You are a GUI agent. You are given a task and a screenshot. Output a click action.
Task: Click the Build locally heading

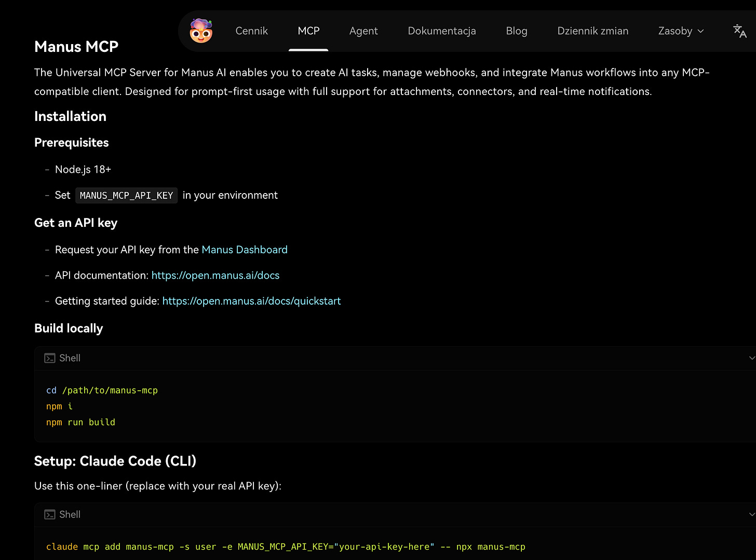point(69,329)
